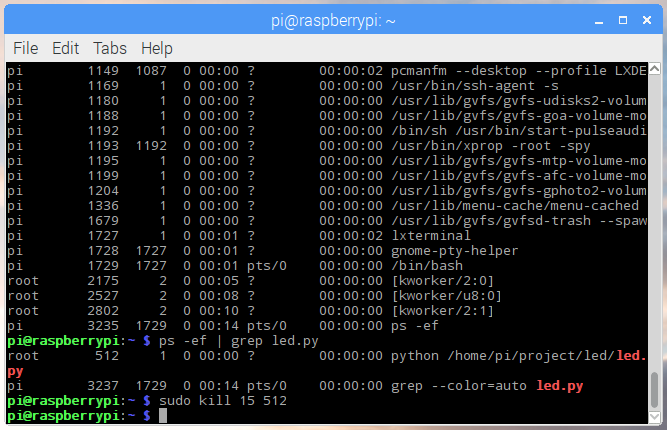Click the '[kworker/2:1]' entry
The height and width of the screenshot is (430, 667).
point(443,311)
